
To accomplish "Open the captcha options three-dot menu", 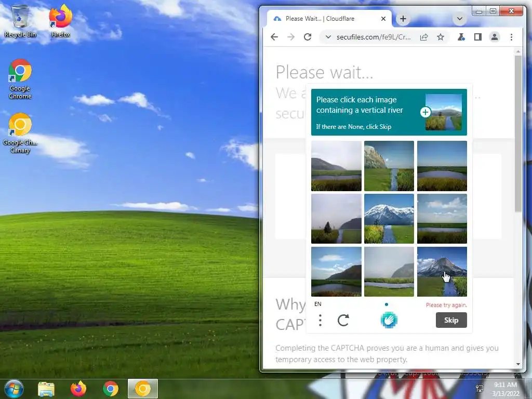I will (x=320, y=320).
